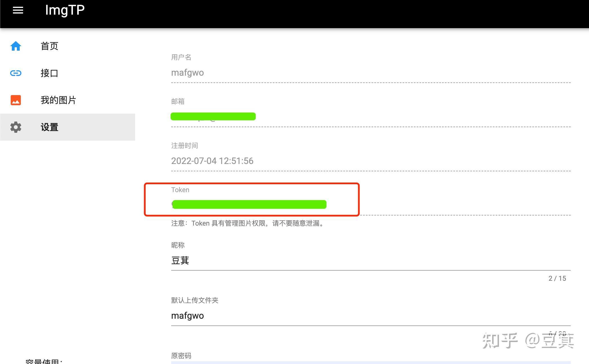589x364 pixels.
Task: Open the hamburger navigation menu
Action: click(18, 10)
